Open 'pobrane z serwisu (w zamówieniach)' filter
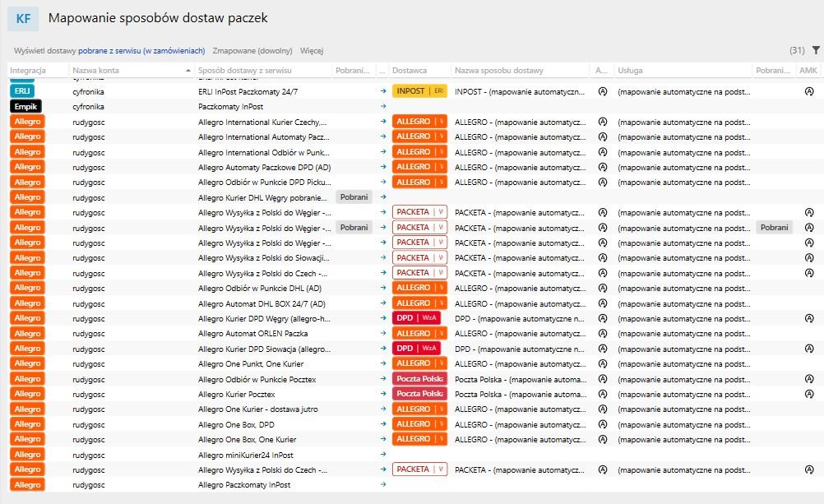The width and height of the screenshot is (824, 504). pyautogui.click(x=141, y=50)
